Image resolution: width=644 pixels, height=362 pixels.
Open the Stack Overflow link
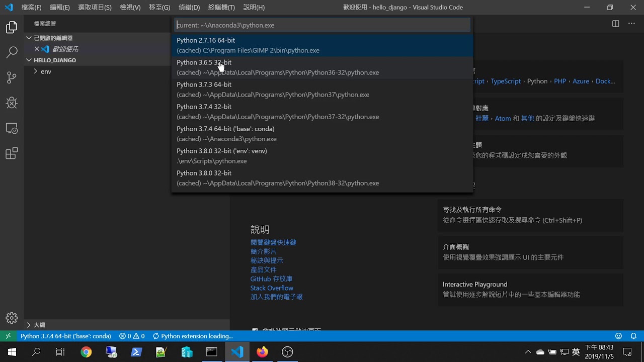(x=272, y=288)
